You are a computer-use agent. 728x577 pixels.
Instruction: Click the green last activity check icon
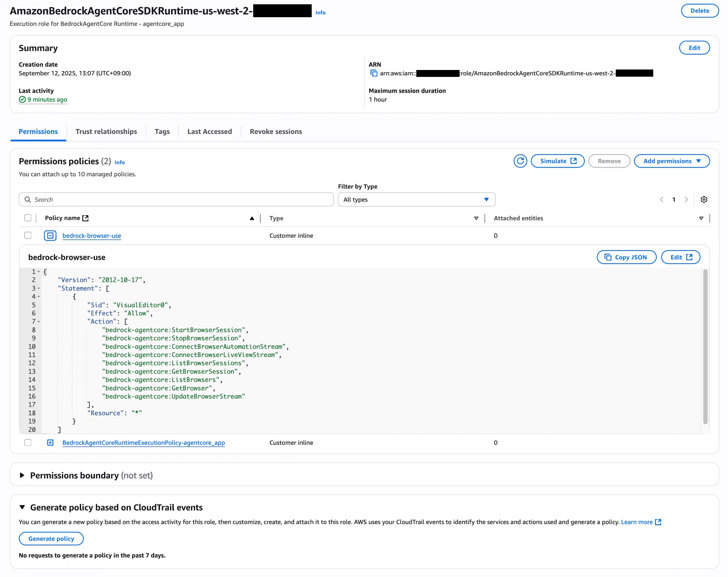point(22,100)
